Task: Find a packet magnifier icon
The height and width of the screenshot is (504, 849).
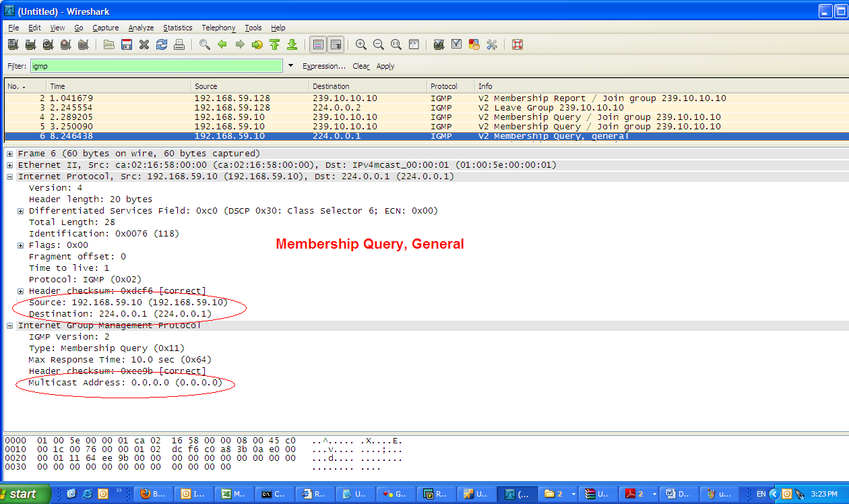Action: (205, 44)
